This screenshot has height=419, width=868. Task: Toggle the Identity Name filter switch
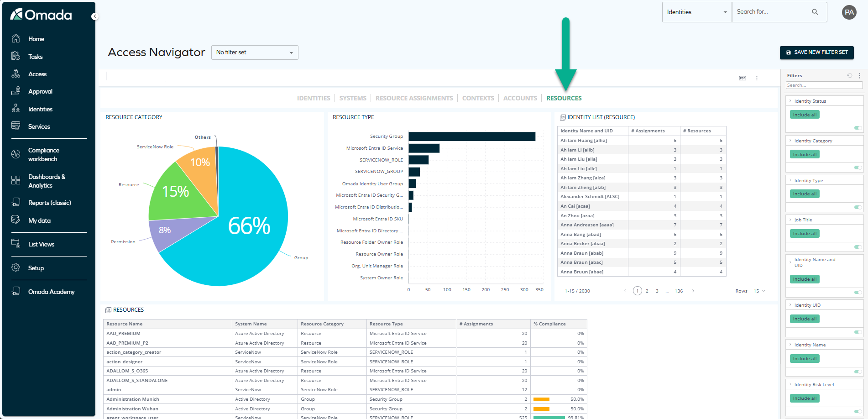click(858, 372)
